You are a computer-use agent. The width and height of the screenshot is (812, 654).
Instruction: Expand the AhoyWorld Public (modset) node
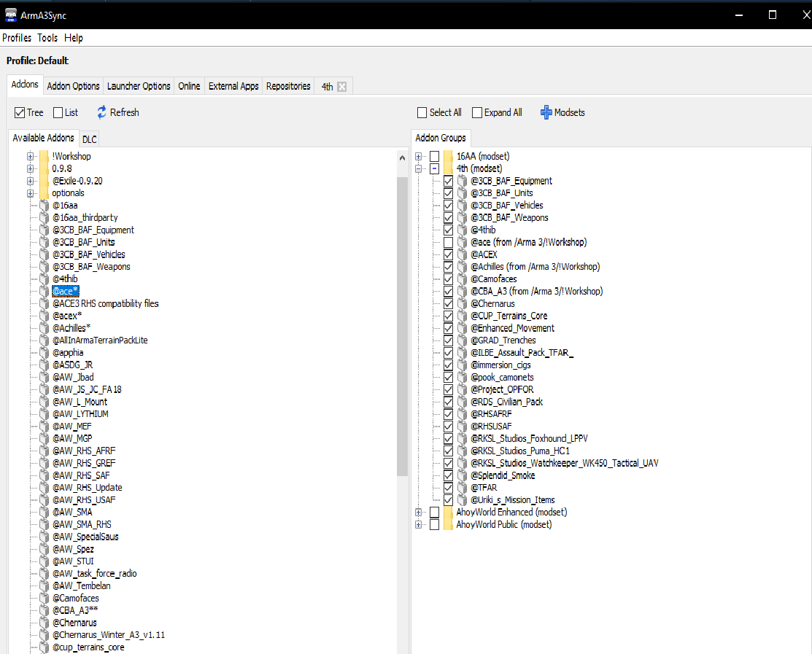[x=419, y=525]
